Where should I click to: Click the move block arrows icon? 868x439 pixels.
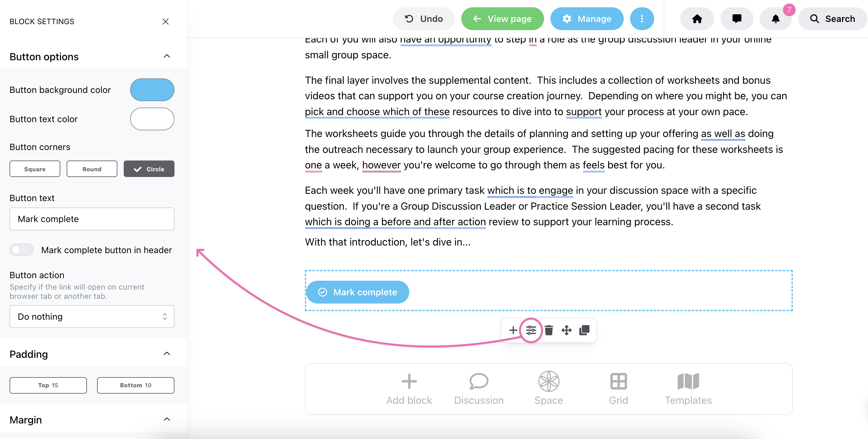(x=566, y=330)
